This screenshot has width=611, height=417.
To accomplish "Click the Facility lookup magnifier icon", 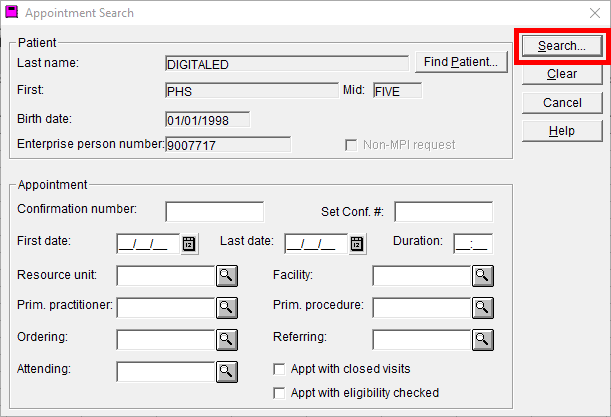I will tap(483, 276).
